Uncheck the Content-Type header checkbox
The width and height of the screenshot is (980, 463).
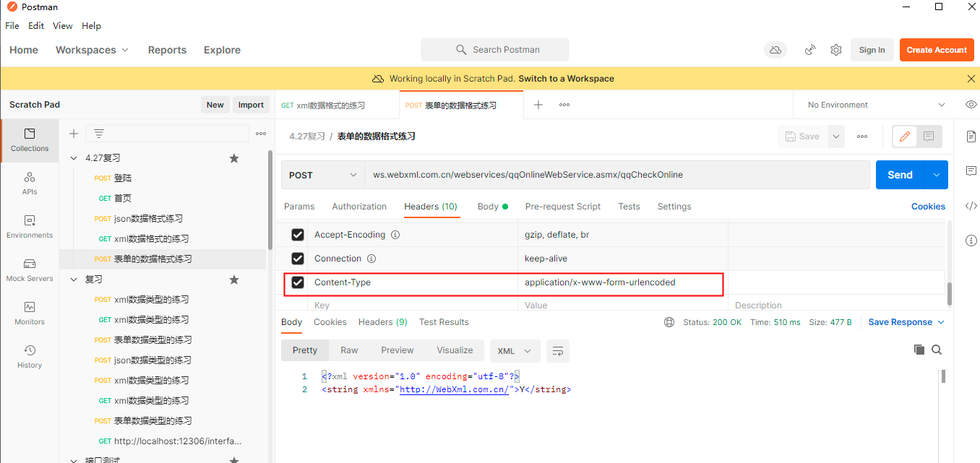pyautogui.click(x=297, y=282)
